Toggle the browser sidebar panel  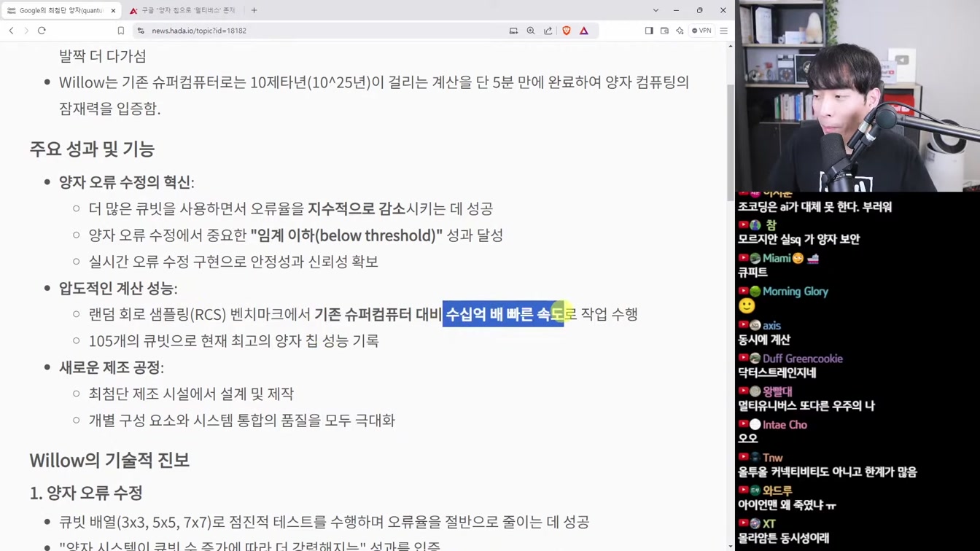(x=649, y=31)
